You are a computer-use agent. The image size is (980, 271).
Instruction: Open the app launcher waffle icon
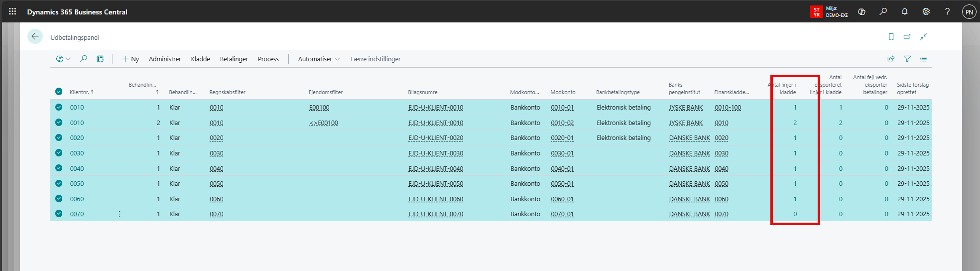(12, 11)
